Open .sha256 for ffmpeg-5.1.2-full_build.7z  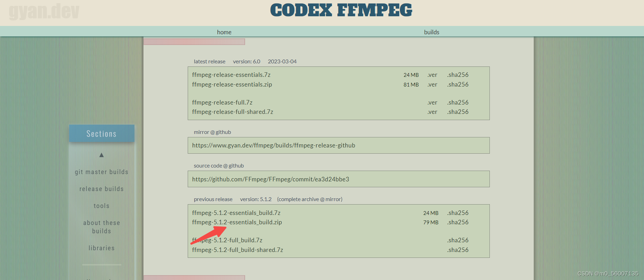coord(458,240)
